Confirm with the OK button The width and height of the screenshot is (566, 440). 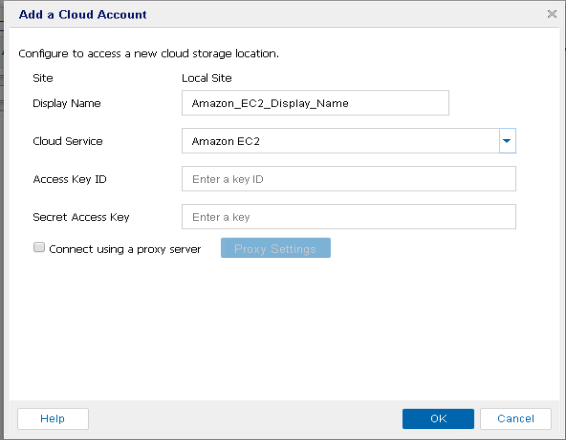438,419
